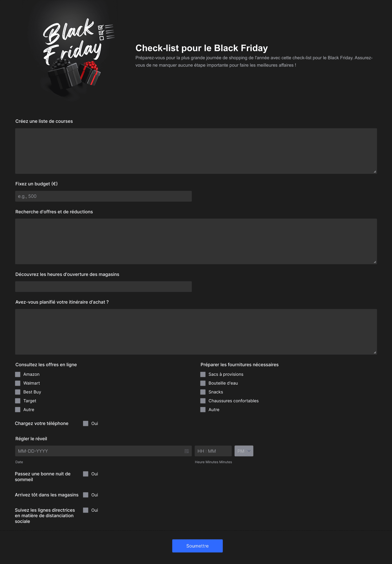Click the calendar icon in date field
The image size is (392, 564).
(x=186, y=451)
